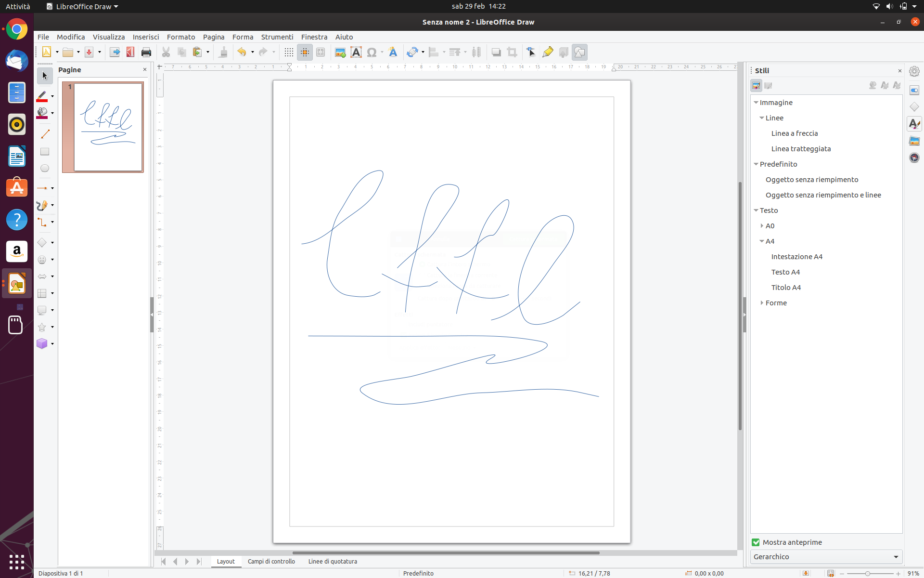Click the Export as PDF icon
This screenshot has width=924, height=578.
click(130, 52)
